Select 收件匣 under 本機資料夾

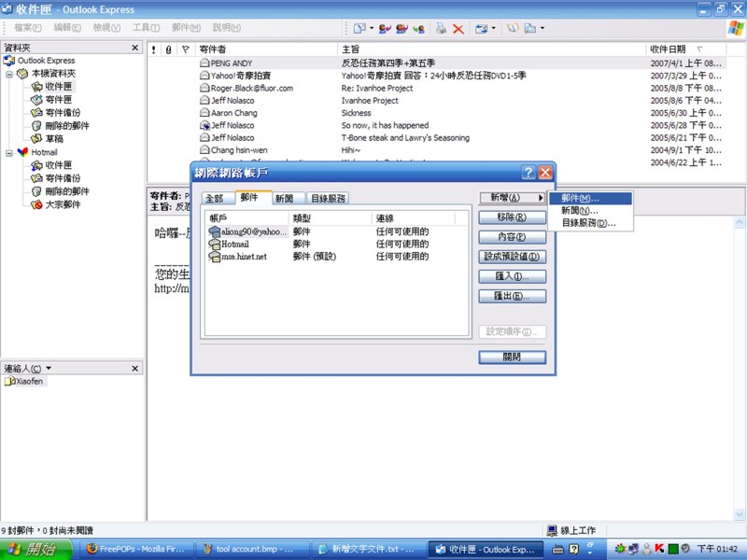58,87
